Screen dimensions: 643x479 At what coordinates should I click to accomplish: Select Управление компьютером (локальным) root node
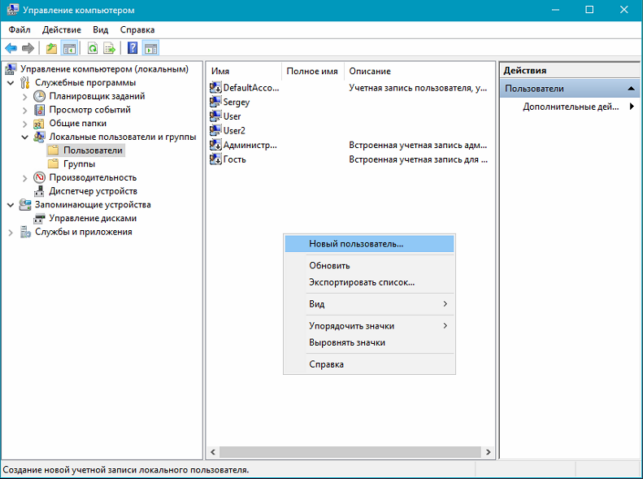click(105, 69)
